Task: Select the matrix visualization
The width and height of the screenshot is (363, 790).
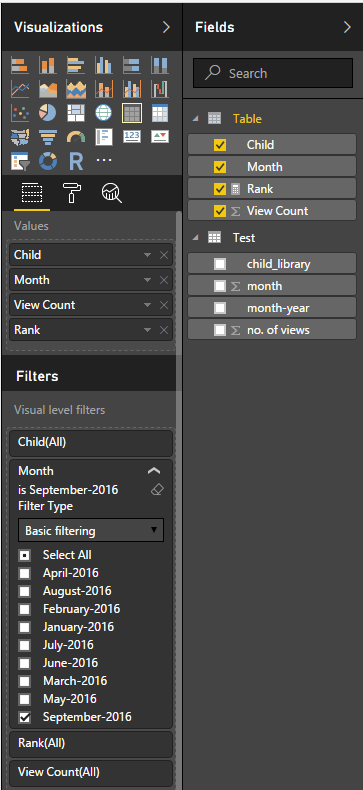Action: pos(160,113)
